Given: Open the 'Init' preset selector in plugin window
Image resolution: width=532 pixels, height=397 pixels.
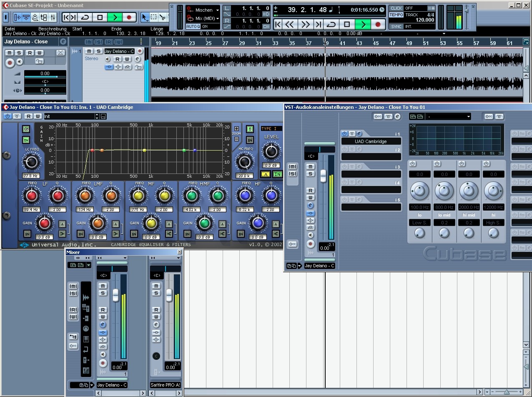Looking at the screenshot, I should click(72, 116).
